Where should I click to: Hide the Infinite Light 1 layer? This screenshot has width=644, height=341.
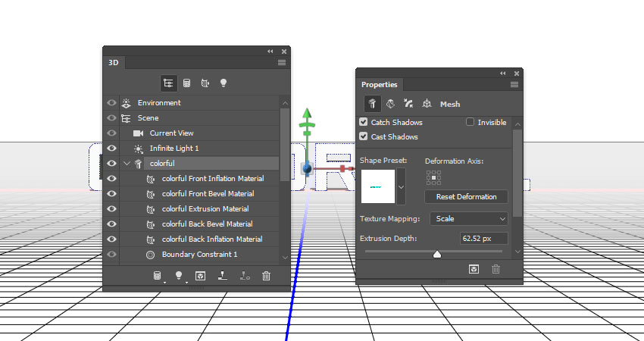pyautogui.click(x=112, y=149)
